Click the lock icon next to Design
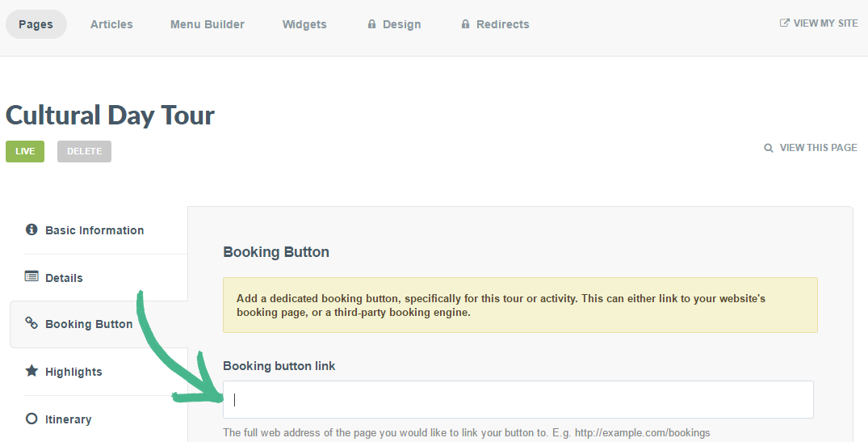This screenshot has width=868, height=442. (371, 24)
